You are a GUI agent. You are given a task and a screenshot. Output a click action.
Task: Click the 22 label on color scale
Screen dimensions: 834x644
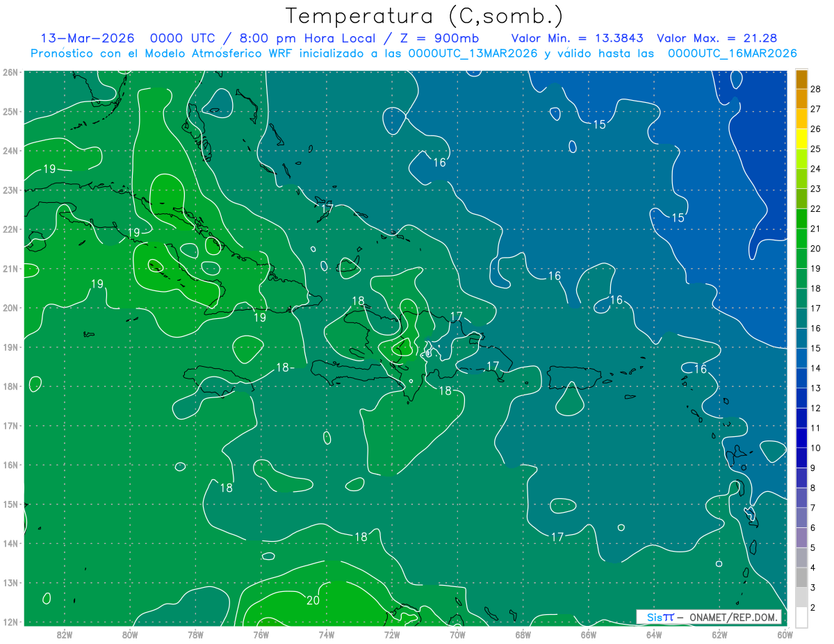(x=816, y=208)
